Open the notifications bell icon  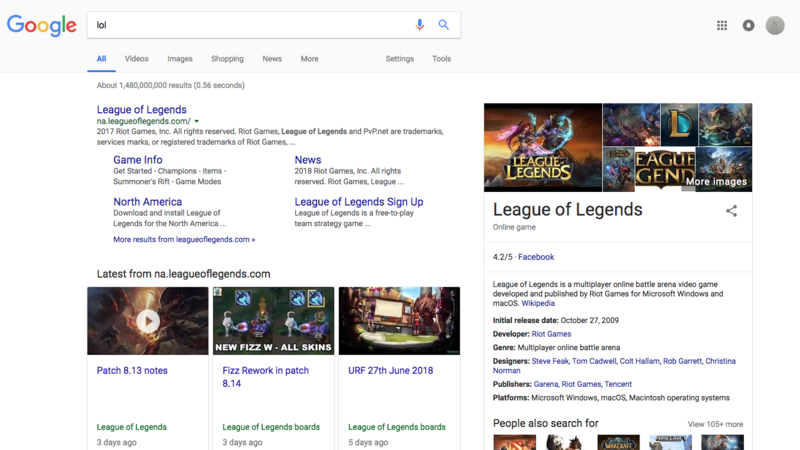(x=748, y=26)
